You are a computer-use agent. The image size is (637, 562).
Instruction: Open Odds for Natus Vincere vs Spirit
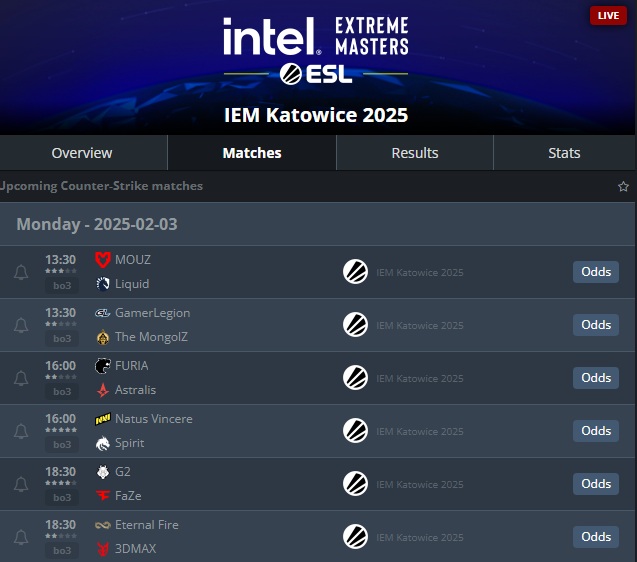[596, 431]
